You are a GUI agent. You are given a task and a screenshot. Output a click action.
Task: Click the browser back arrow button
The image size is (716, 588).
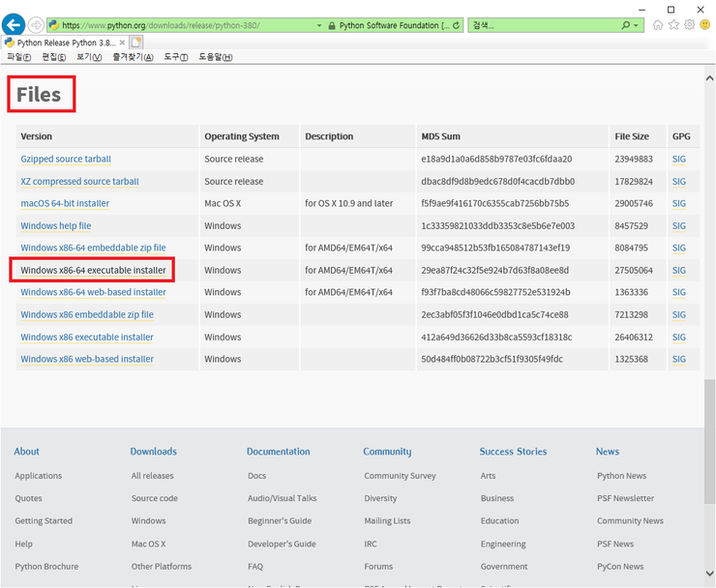click(x=14, y=24)
